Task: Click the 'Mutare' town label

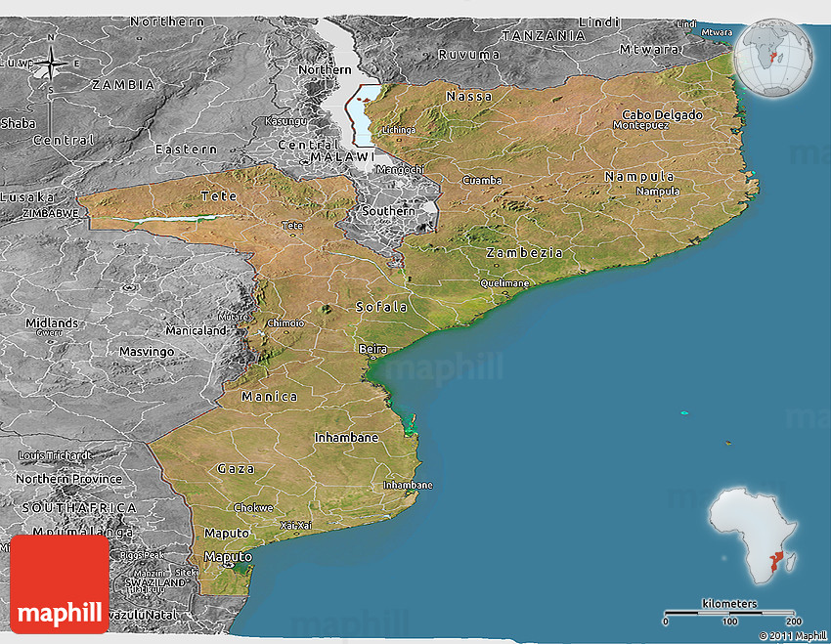Action: 234,317
